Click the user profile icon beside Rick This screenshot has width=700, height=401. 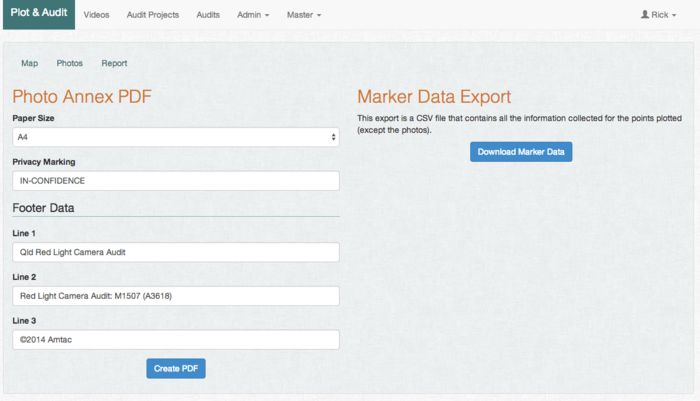tap(645, 16)
